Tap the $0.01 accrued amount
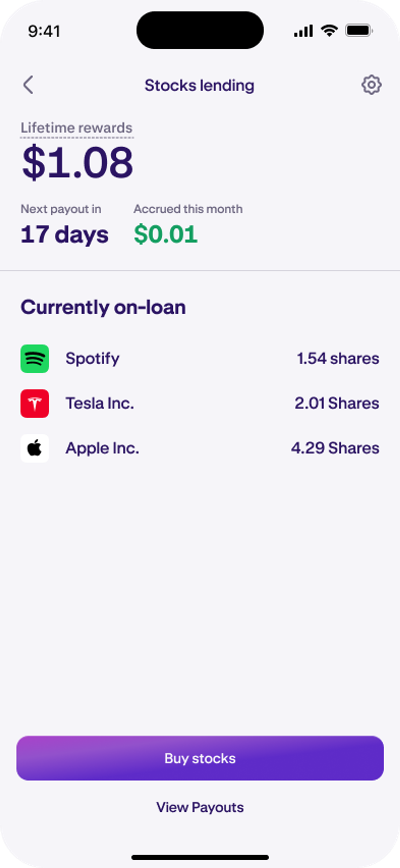Image resolution: width=400 pixels, height=868 pixels. click(x=166, y=234)
